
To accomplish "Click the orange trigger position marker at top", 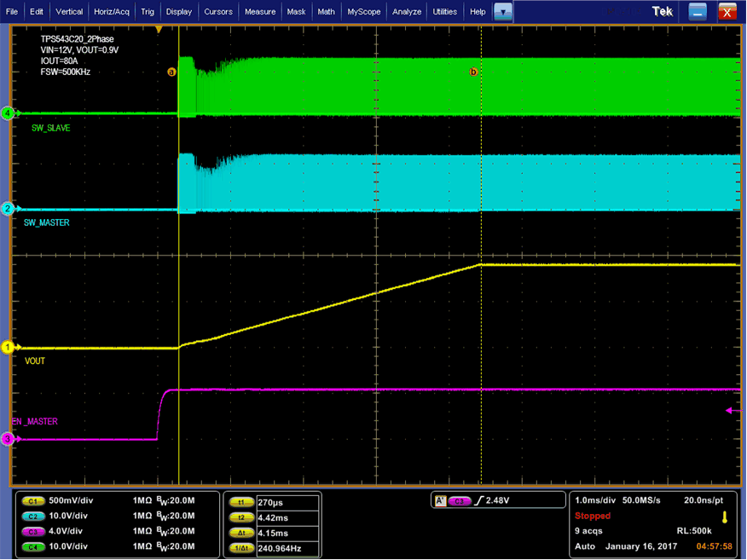I will click(158, 29).
